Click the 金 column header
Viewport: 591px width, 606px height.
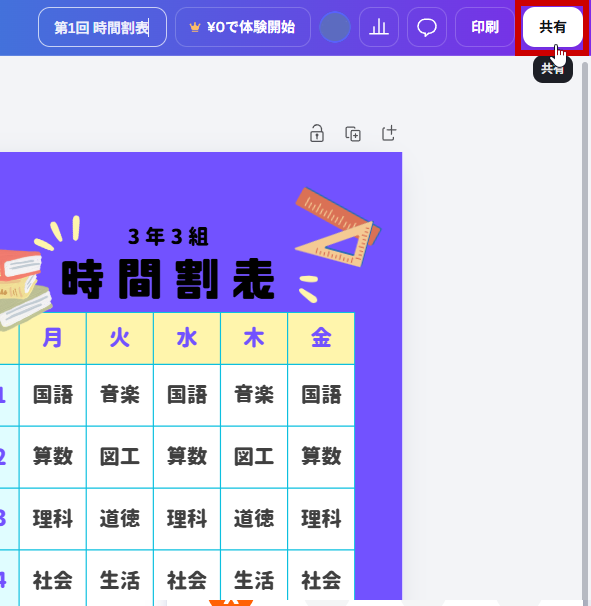(x=321, y=338)
